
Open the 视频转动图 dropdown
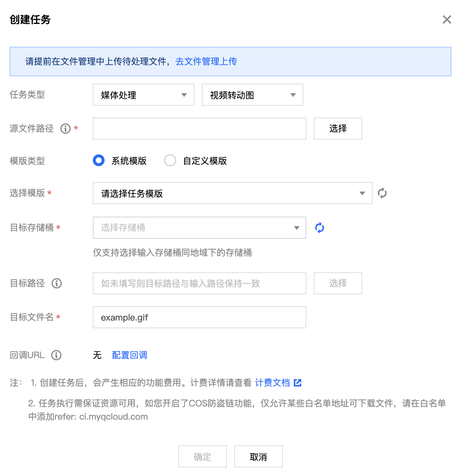pyautogui.click(x=253, y=95)
